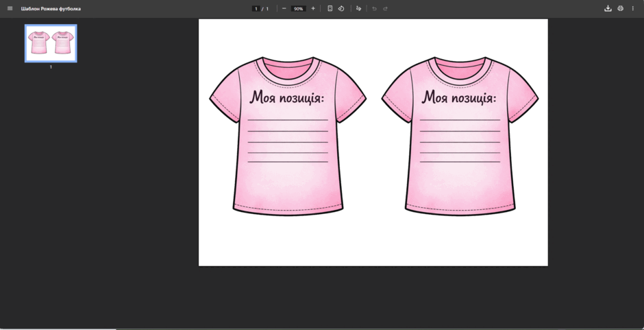Rotate the document counterclockwise
The image size is (644, 330).
(x=341, y=9)
